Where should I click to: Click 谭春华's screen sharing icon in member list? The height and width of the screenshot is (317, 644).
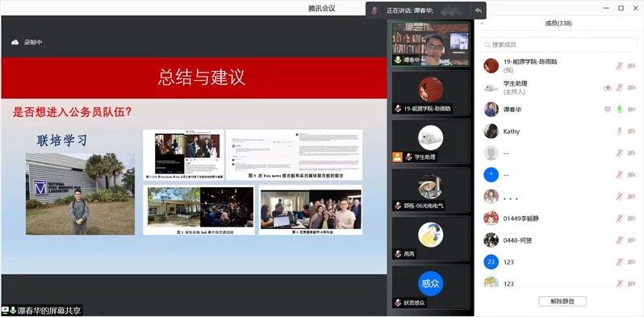[x=608, y=109]
